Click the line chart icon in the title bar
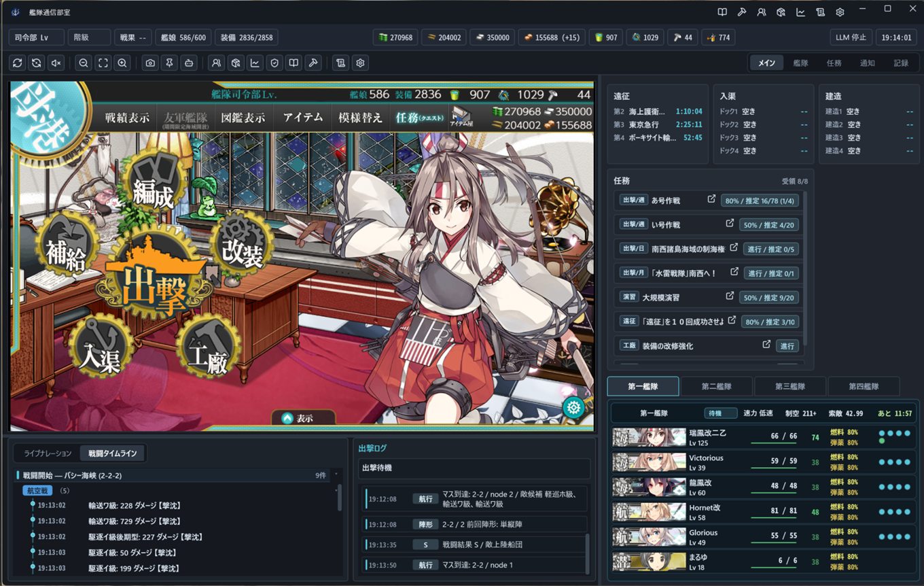Screen dimensions: 924x586 click(801, 12)
